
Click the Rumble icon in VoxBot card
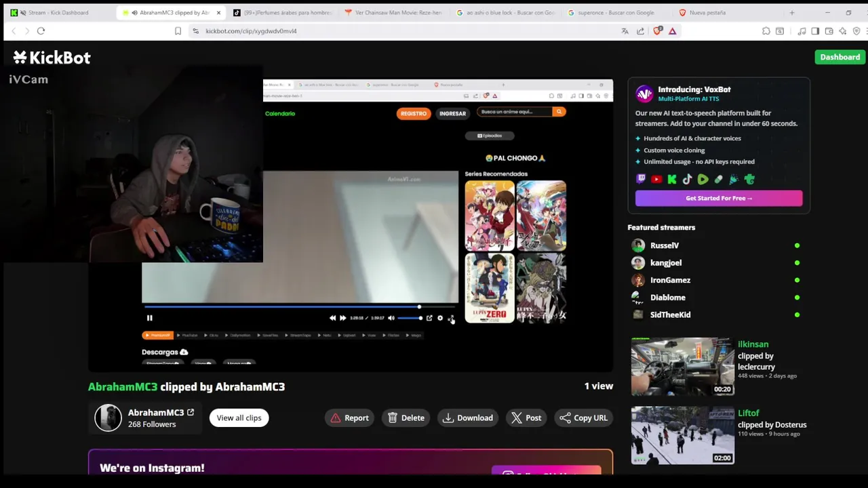tap(703, 179)
